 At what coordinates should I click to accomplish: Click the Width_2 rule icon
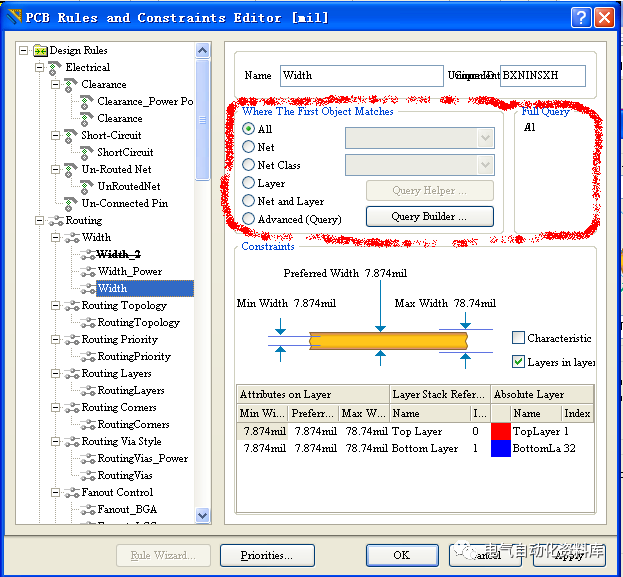(88, 254)
